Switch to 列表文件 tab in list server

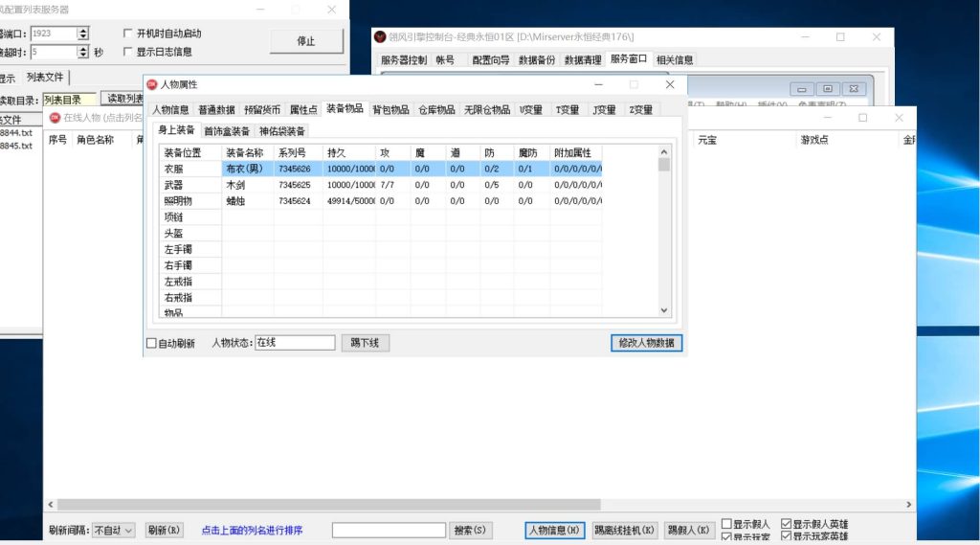click(x=45, y=77)
